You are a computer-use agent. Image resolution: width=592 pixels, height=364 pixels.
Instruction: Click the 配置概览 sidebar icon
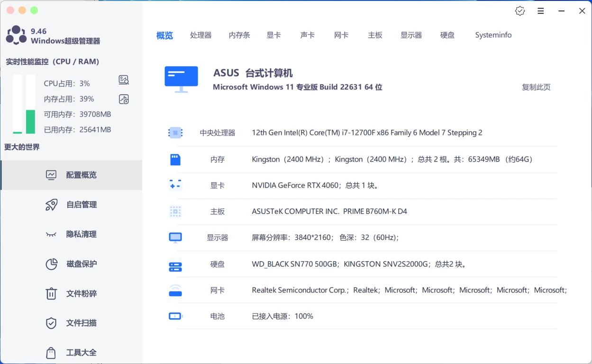click(x=51, y=175)
